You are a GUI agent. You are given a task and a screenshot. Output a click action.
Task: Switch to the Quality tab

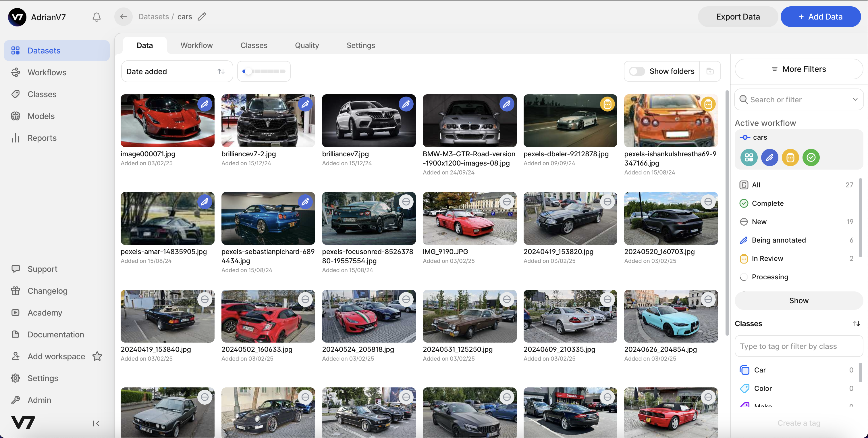click(x=307, y=45)
